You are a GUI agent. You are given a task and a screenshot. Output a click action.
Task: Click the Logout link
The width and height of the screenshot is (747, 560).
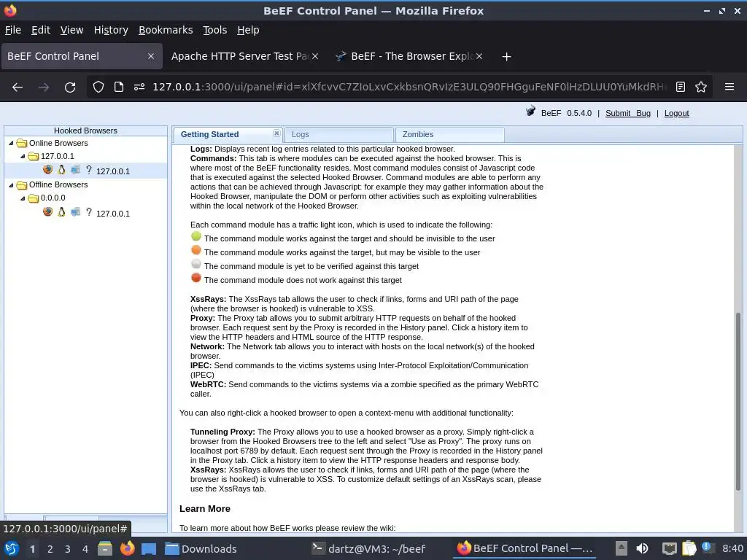[676, 113]
